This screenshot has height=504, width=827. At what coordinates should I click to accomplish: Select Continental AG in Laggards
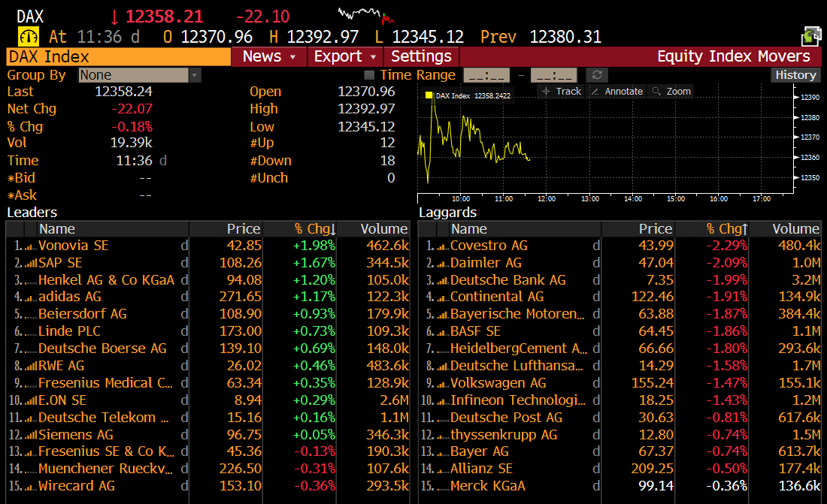tap(497, 297)
